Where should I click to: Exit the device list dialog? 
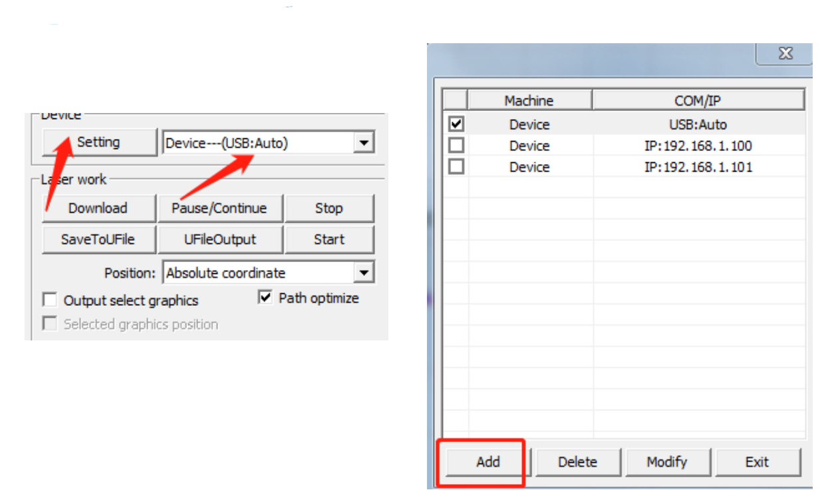(757, 462)
